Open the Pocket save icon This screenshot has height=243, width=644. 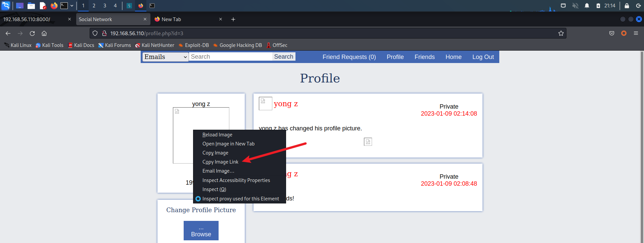click(612, 33)
